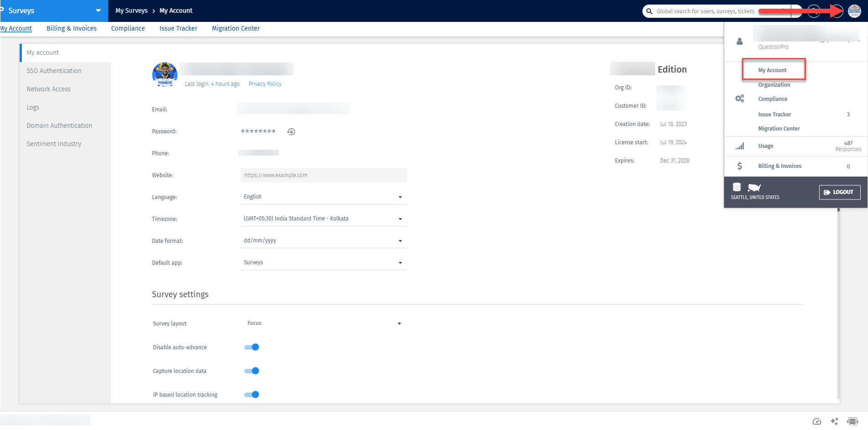The height and width of the screenshot is (430, 868).
Task: Click the Usage bar-chart icon in profile menu
Action: 740,146
